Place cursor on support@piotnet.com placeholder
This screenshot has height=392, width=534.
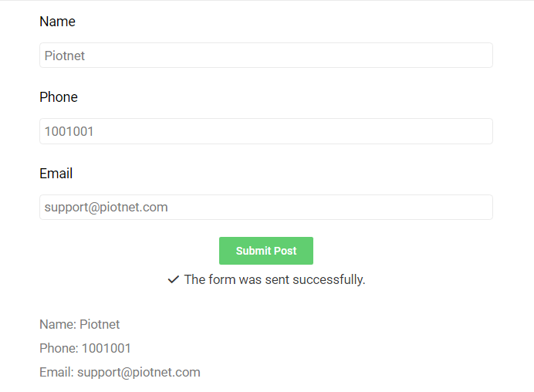(x=106, y=207)
